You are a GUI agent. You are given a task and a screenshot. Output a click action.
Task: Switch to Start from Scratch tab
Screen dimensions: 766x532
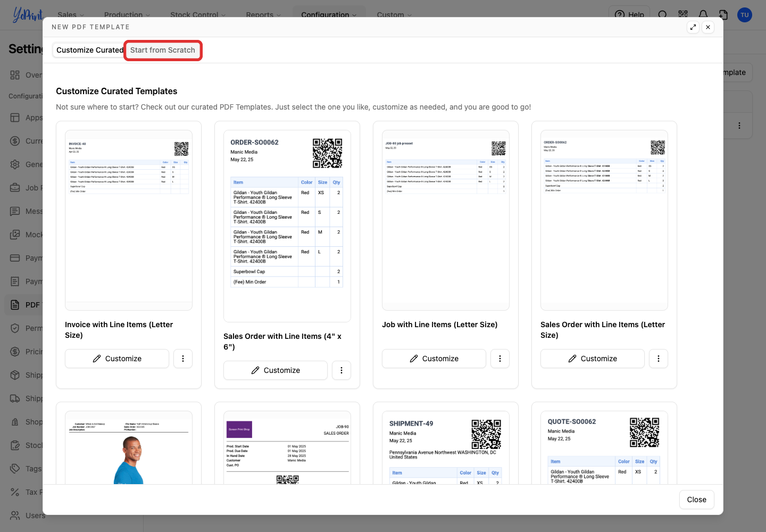pyautogui.click(x=163, y=50)
